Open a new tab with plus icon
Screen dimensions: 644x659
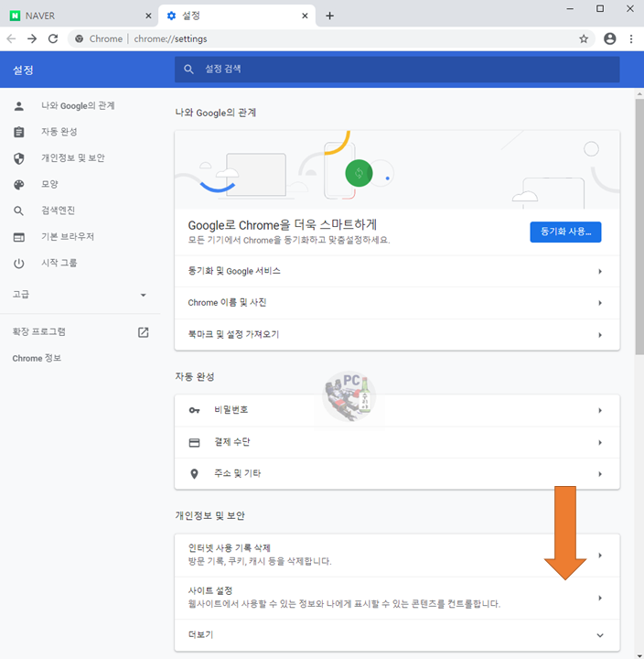point(329,16)
